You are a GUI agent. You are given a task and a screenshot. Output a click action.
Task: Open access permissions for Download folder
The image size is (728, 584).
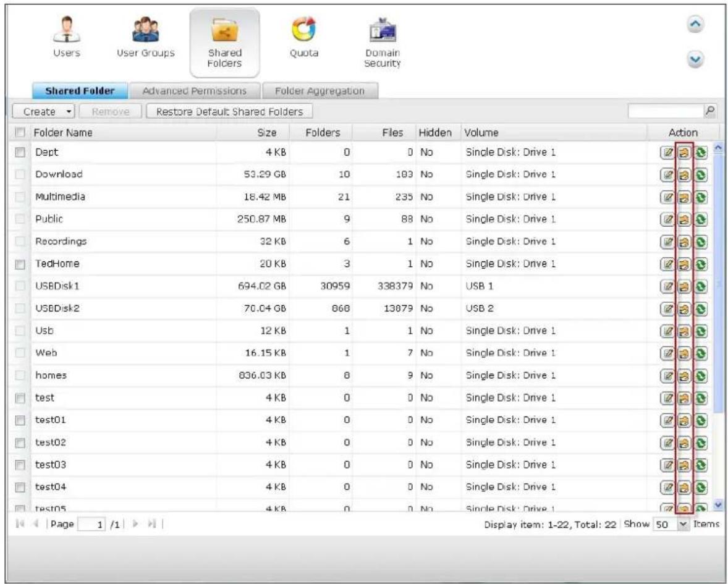point(684,175)
